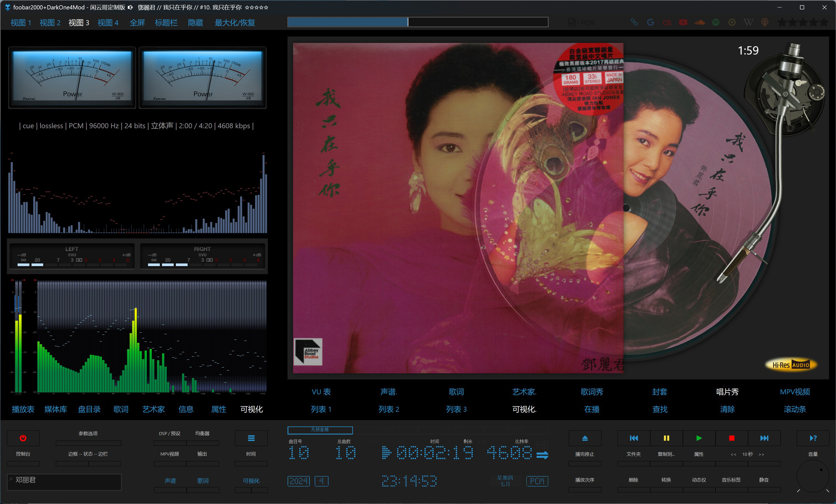Switch to 视图 4

coord(108,23)
